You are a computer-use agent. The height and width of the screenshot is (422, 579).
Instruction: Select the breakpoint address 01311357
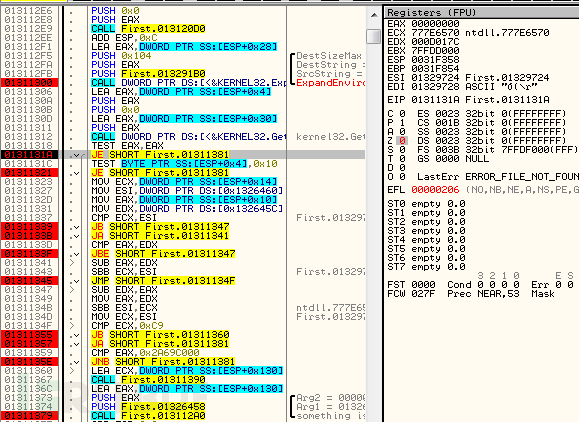(29, 344)
